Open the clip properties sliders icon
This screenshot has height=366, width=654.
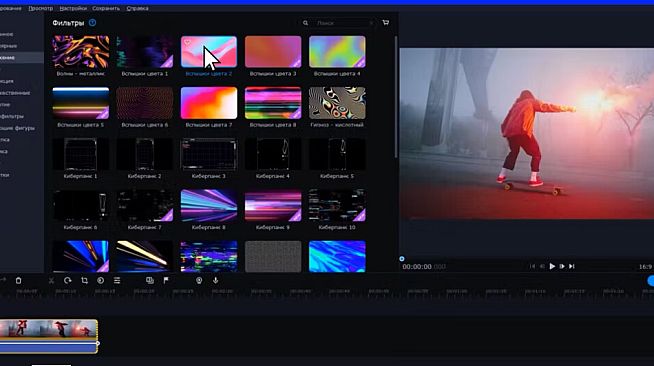pyautogui.click(x=117, y=281)
